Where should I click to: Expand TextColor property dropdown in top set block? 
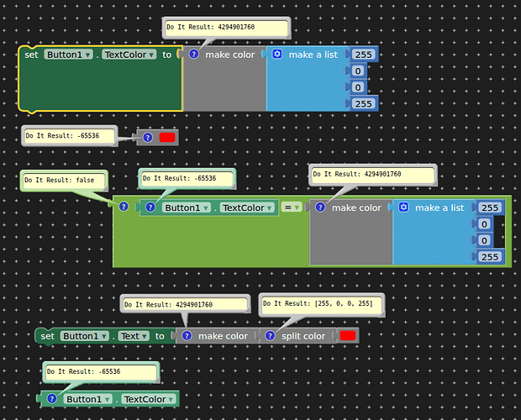tap(129, 55)
